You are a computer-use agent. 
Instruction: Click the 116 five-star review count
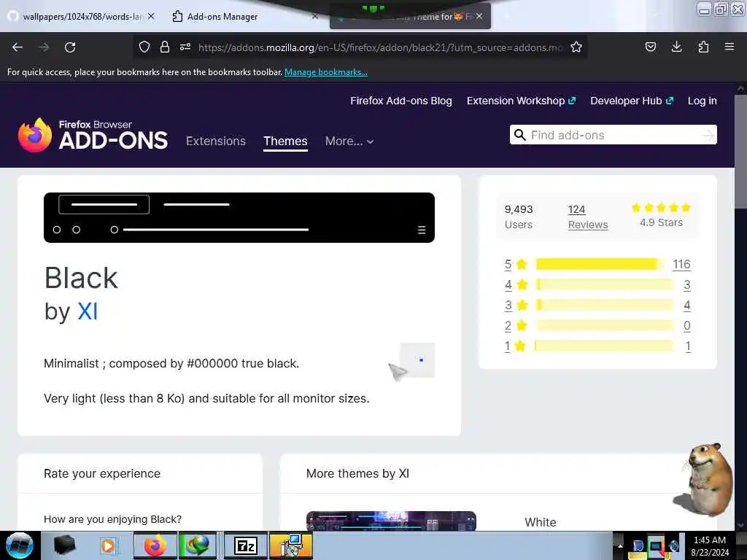click(x=682, y=264)
